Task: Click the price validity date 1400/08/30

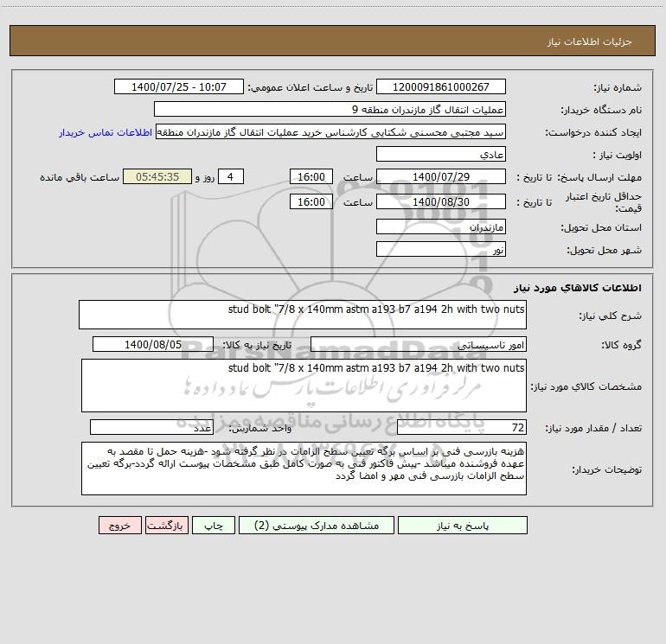Action: point(441,201)
